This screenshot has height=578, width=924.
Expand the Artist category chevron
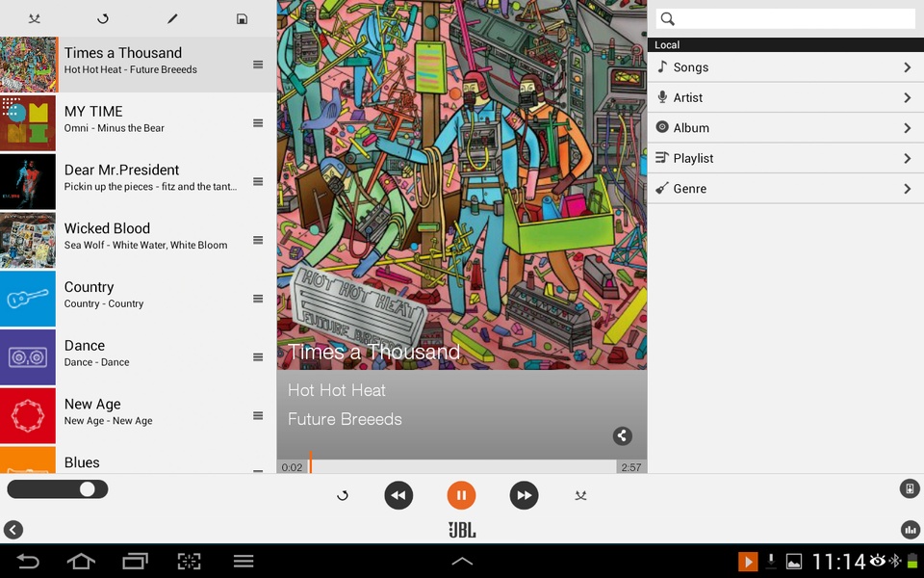coord(908,98)
